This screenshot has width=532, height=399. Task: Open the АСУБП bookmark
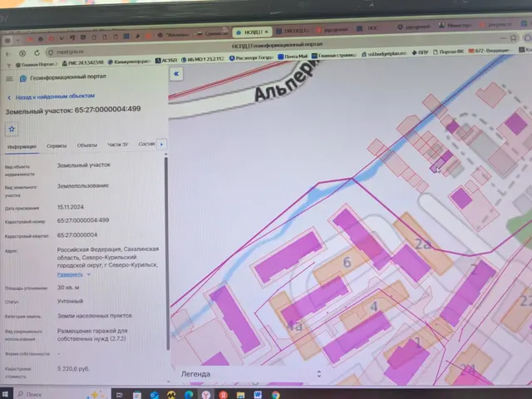[166, 60]
